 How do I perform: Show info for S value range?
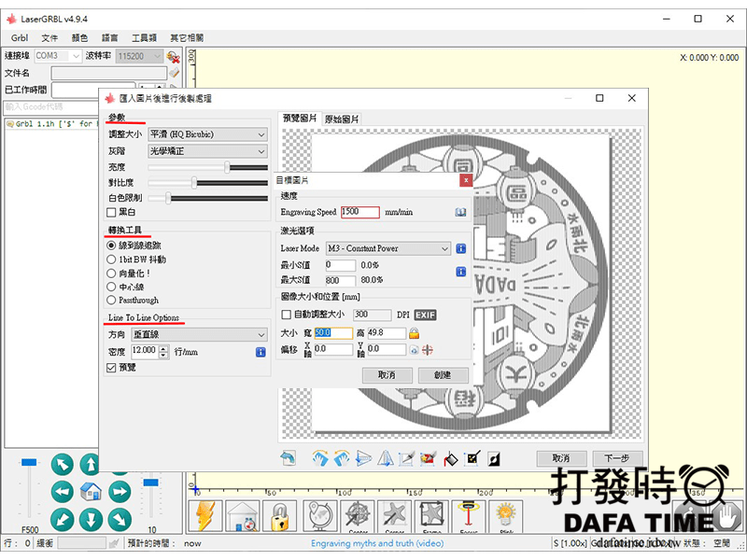(x=460, y=272)
